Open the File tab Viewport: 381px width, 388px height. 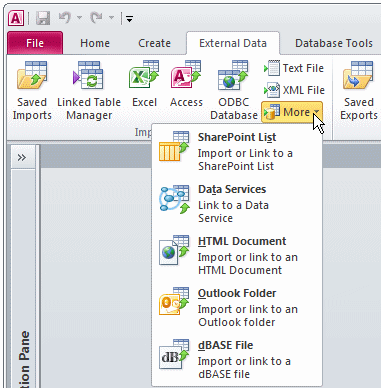(x=35, y=43)
